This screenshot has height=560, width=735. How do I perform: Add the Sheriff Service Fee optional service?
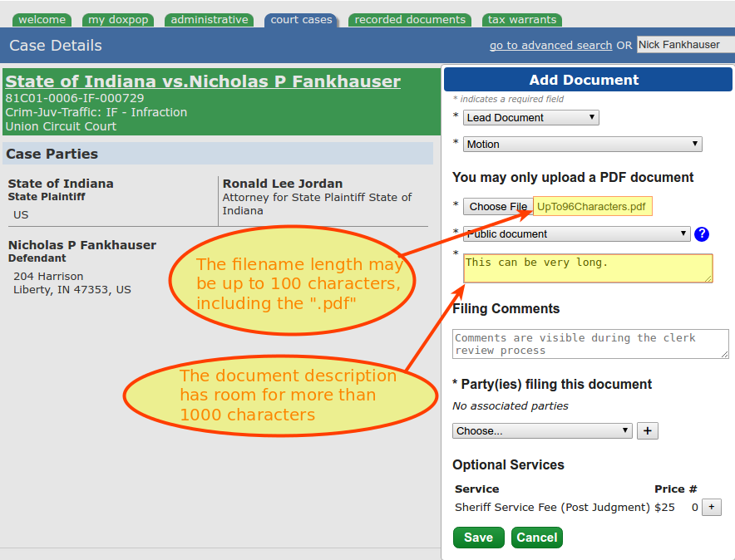point(711,507)
